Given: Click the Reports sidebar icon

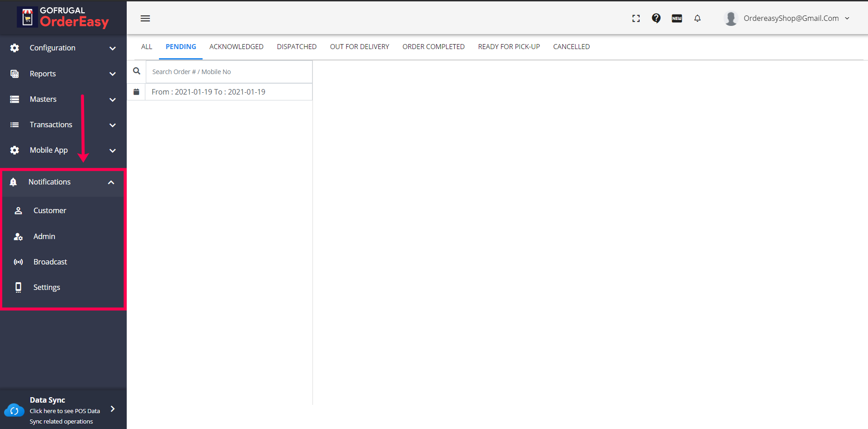Looking at the screenshot, I should tap(15, 74).
